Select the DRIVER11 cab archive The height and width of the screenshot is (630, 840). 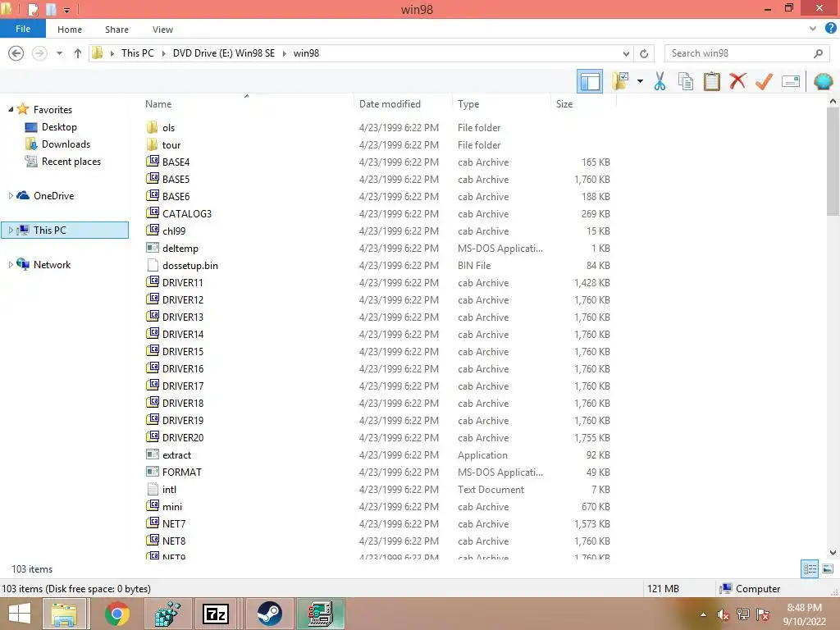click(182, 282)
